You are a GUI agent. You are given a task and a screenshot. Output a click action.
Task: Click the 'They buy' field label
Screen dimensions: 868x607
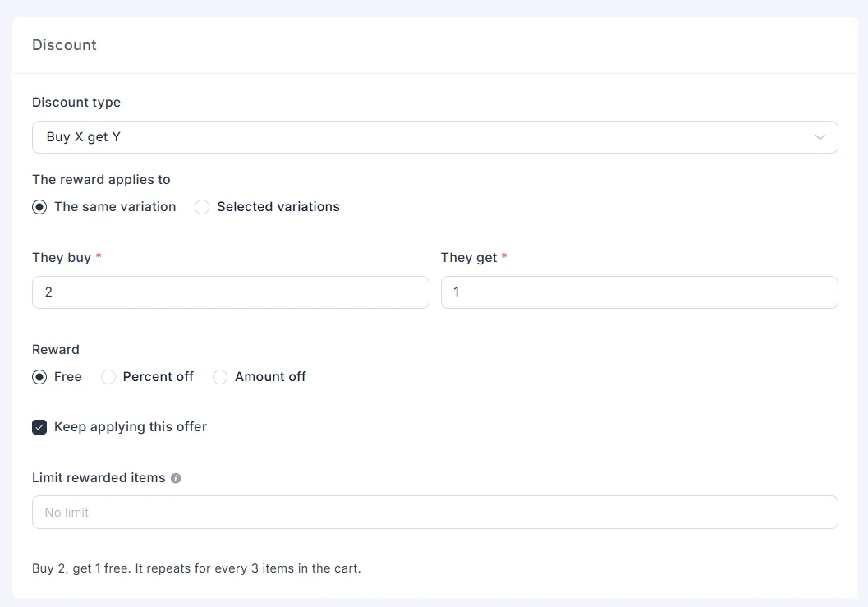[62, 258]
